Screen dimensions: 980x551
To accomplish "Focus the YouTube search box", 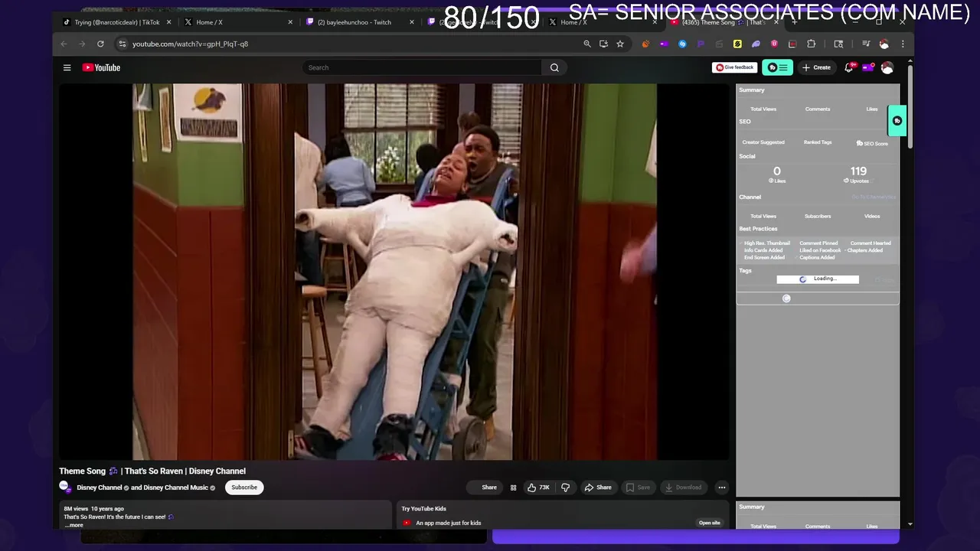I will click(422, 67).
